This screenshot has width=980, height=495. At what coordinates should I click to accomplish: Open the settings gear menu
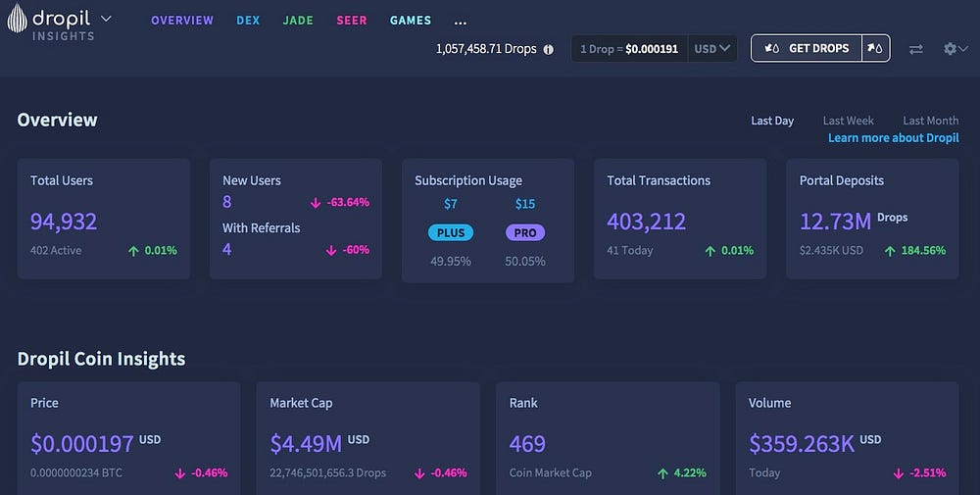click(x=955, y=49)
